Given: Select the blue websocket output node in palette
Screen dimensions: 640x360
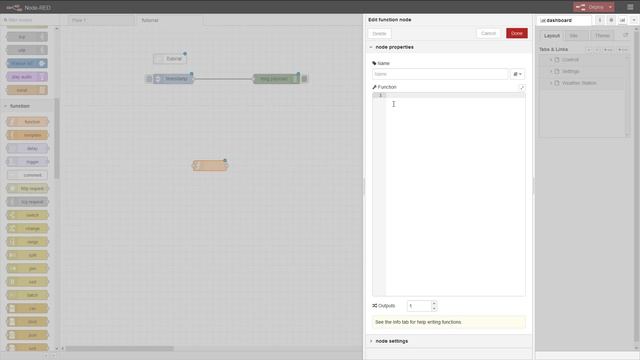Looking at the screenshot, I should [x=27, y=63].
